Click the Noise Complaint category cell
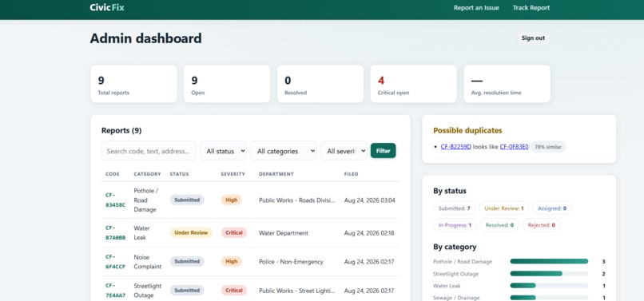The image size is (644, 301). point(148,262)
